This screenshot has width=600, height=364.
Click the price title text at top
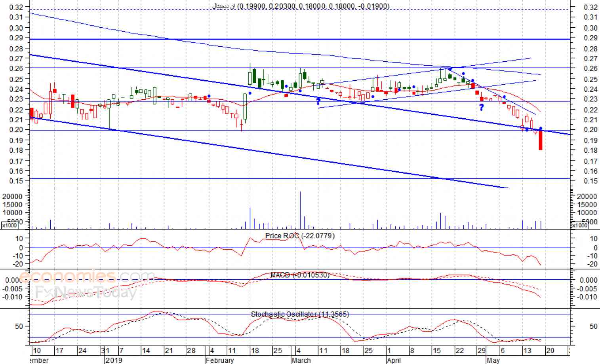301,6
